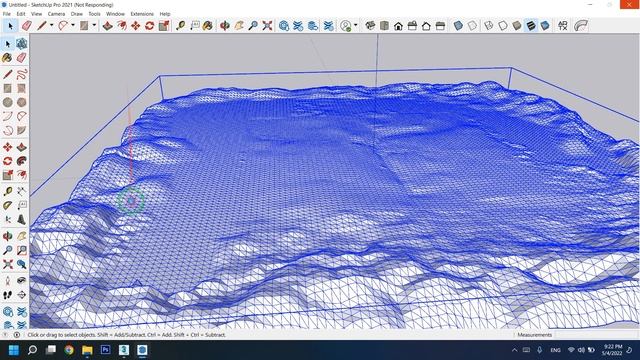Choose the Move tool in top toolbar
Image resolution: width=640 pixels, height=360 pixels.
(136, 26)
